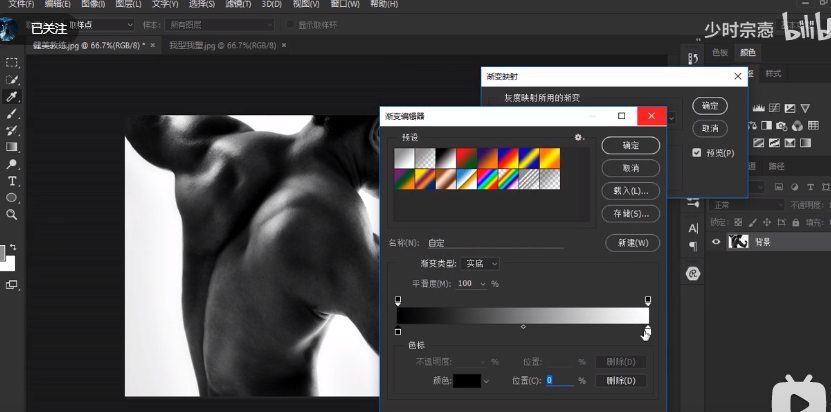Viewport: 831px width, 412px height.
Task: Open gradient presets gear menu
Action: coord(579,137)
